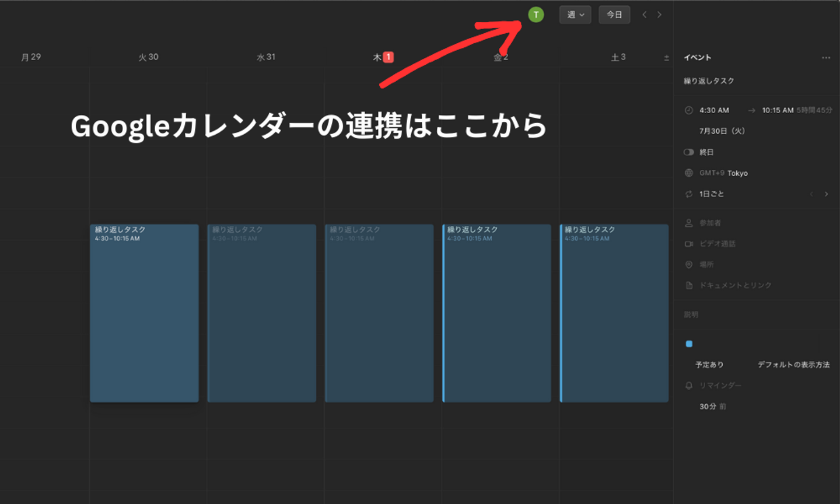
Task: Edit the start time 4:30 AM
Action: (x=714, y=110)
